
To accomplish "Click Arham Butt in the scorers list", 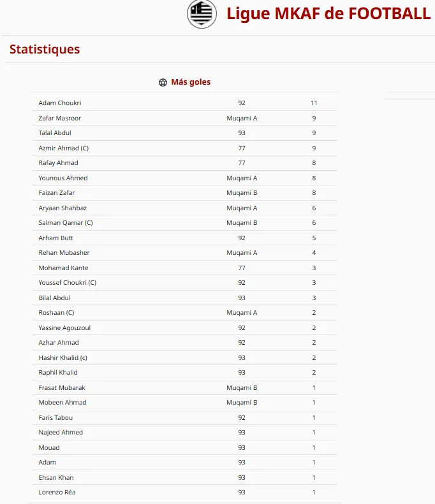I will tap(55, 238).
